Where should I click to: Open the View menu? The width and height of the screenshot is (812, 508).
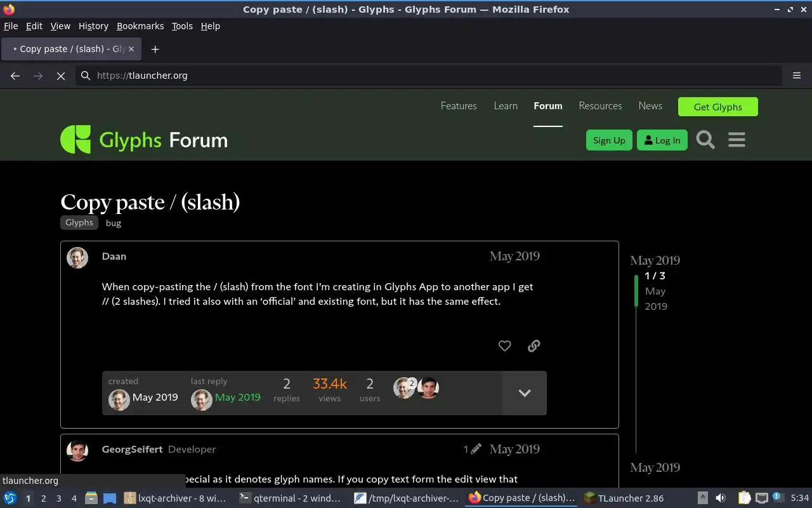60,26
